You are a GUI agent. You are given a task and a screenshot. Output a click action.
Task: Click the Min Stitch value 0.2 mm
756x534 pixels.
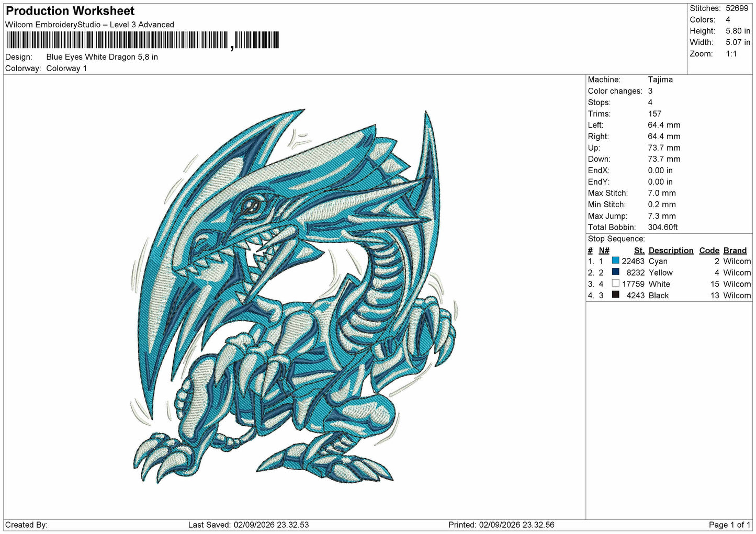[662, 204]
